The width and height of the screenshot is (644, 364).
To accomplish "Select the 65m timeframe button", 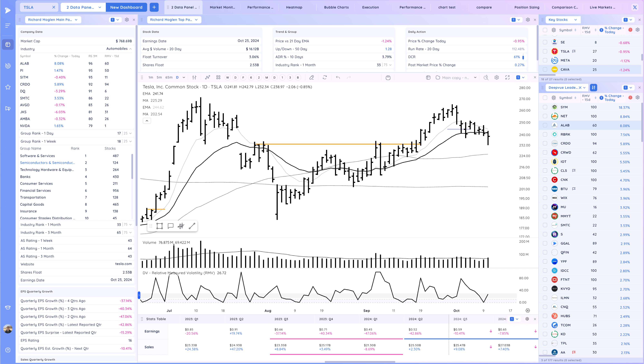I will [x=169, y=78].
